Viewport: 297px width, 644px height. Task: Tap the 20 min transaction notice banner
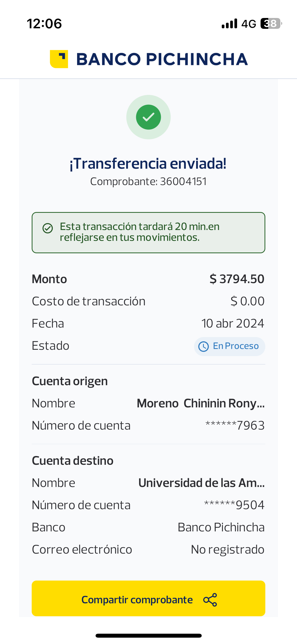pyautogui.click(x=148, y=232)
